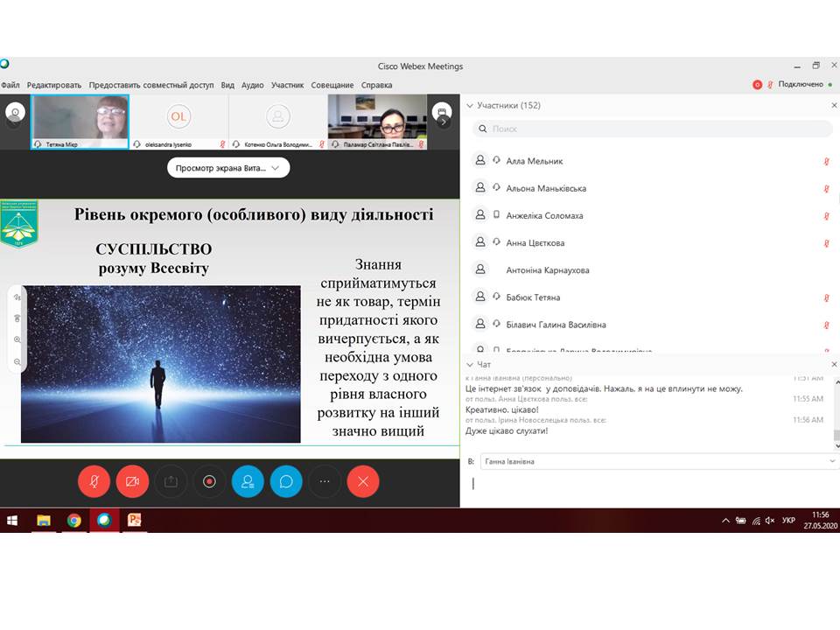This screenshot has width=840, height=630.
Task: Click the zoom out magnifier on the slide toolbar
Action: [17, 361]
